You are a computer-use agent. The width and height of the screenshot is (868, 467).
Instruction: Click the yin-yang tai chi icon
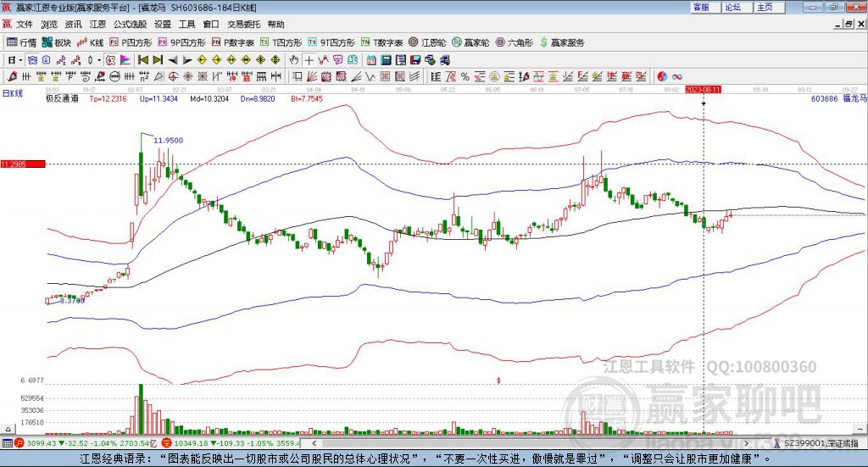point(662,76)
